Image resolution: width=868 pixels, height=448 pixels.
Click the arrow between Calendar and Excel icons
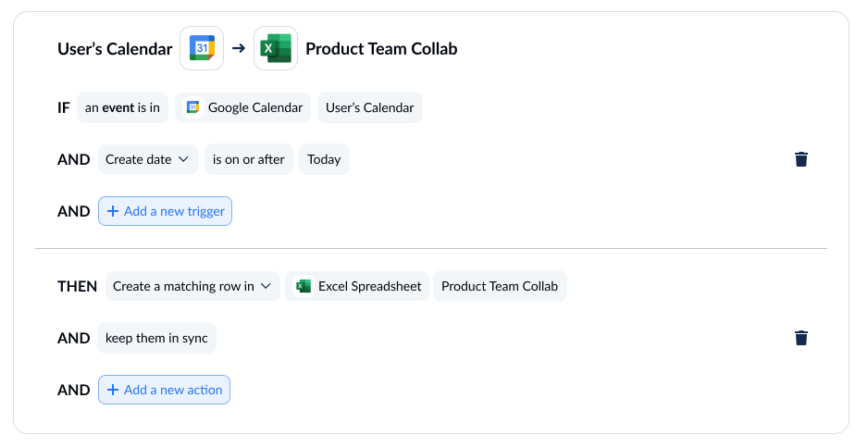click(x=239, y=48)
